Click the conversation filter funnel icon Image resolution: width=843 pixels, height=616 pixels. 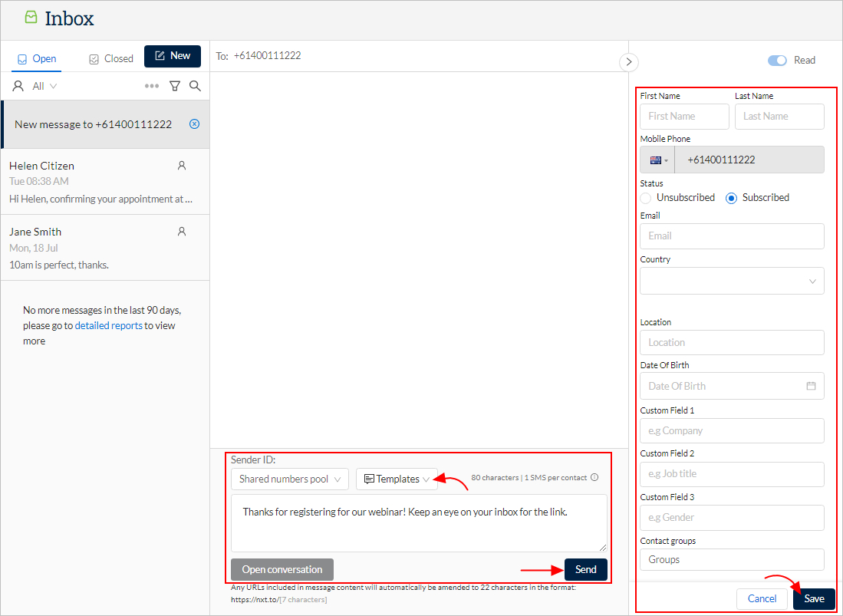175,85
